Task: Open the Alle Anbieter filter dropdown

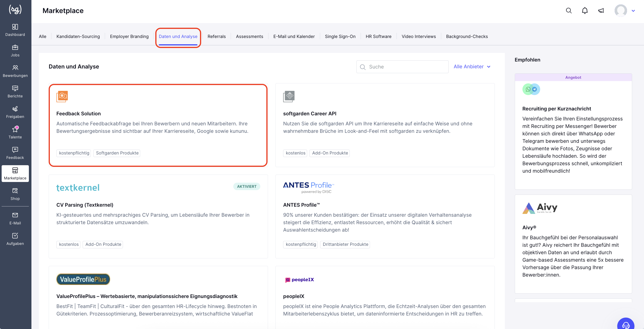Action: (472, 67)
